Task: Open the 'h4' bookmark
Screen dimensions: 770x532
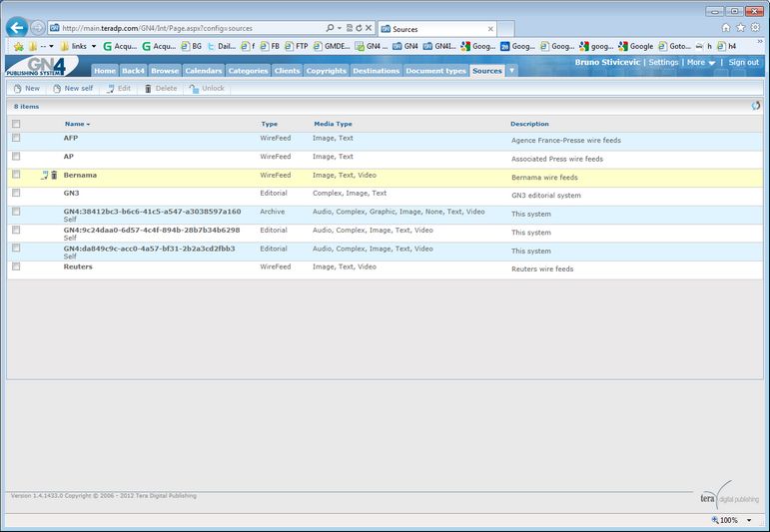Action: point(727,46)
